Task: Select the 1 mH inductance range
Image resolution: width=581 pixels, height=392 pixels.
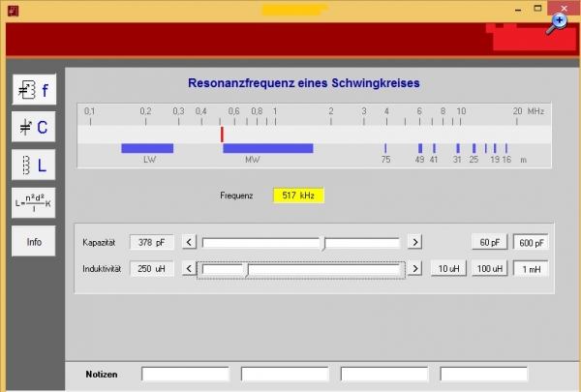Action: click(x=531, y=268)
